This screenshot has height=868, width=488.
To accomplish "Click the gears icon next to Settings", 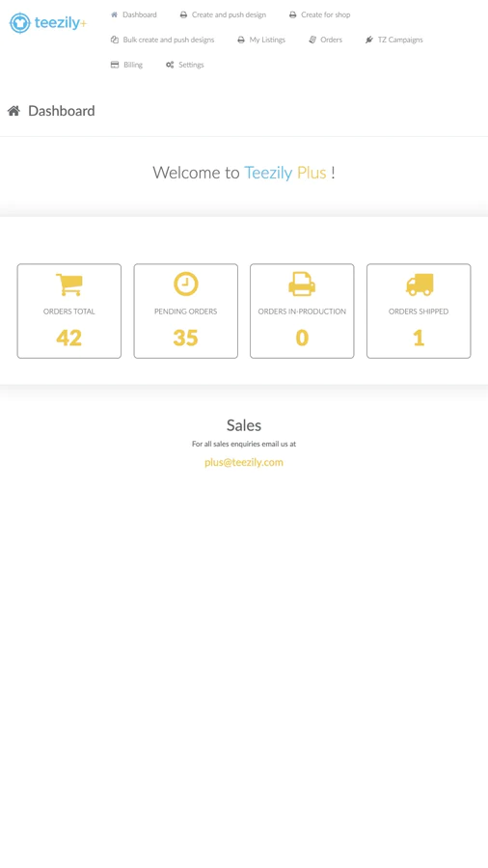I will (170, 65).
